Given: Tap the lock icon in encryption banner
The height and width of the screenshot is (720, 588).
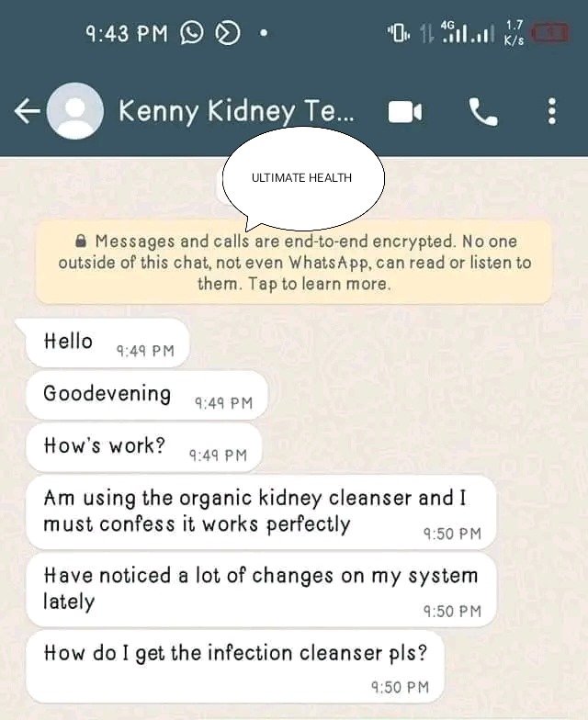Looking at the screenshot, I should (x=81, y=241).
